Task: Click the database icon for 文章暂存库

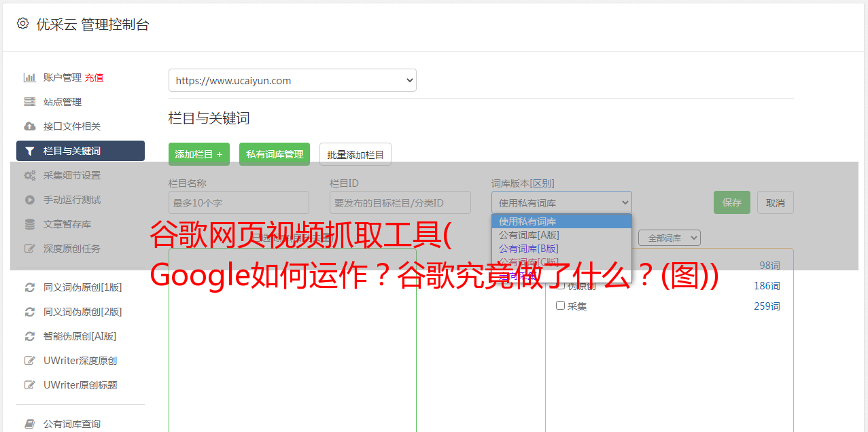Action: pos(30,224)
